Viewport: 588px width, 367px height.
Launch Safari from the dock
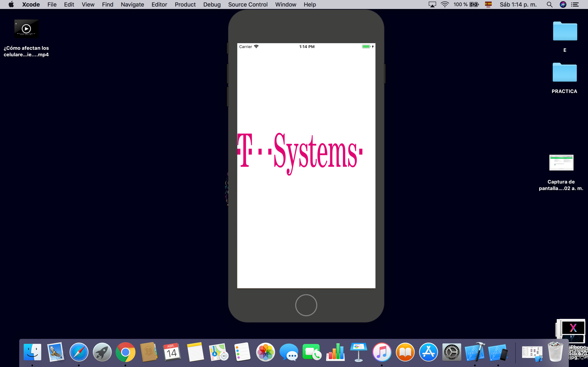click(79, 352)
